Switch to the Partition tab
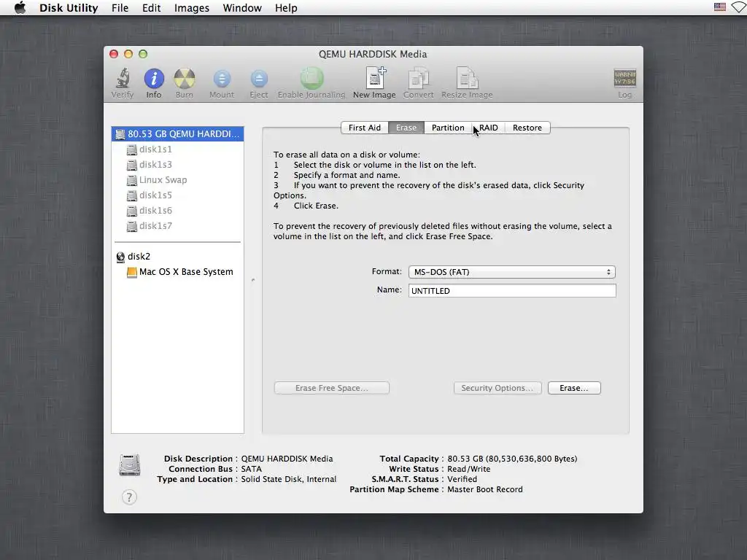 [x=448, y=128]
